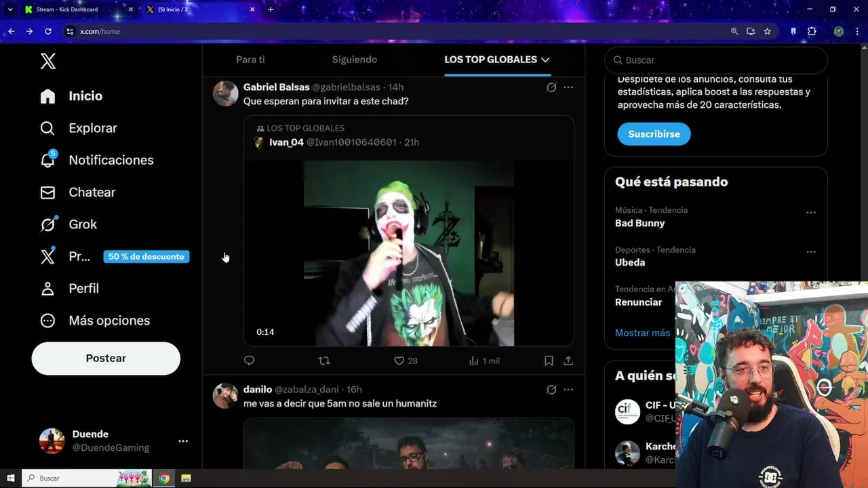Click the Buscar search field on X
The height and width of the screenshot is (488, 868).
(x=716, y=60)
